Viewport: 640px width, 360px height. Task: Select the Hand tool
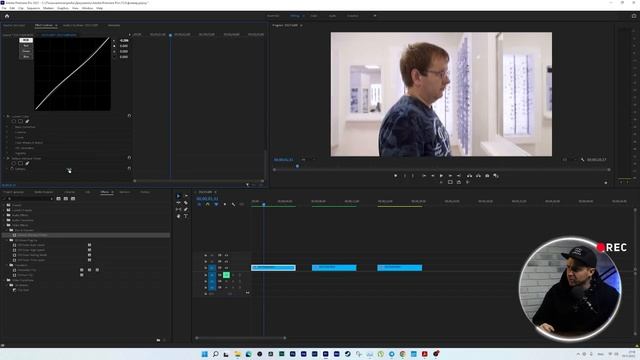click(x=178, y=216)
